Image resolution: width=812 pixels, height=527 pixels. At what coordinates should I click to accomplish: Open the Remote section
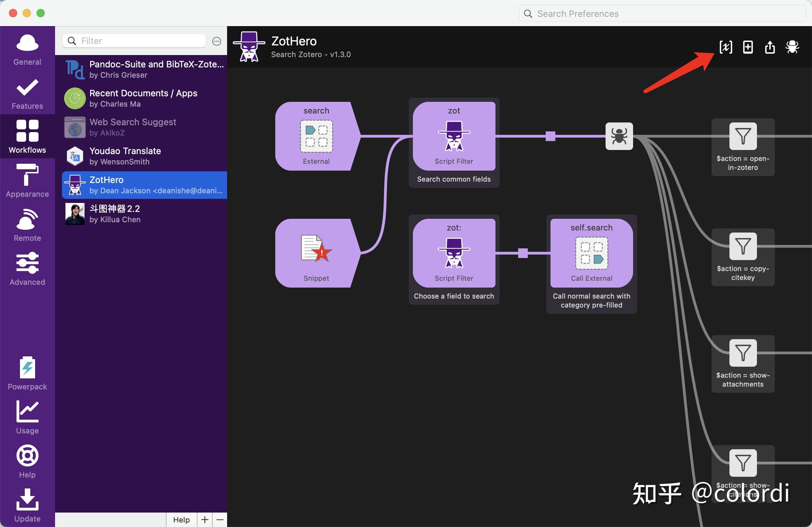[x=27, y=225]
